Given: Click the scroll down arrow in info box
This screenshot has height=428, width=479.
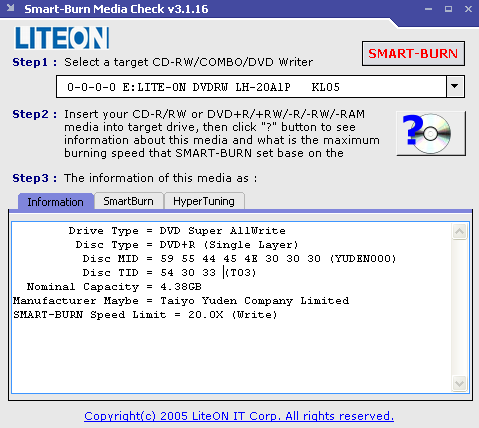Looking at the screenshot, I should click(x=459, y=383).
